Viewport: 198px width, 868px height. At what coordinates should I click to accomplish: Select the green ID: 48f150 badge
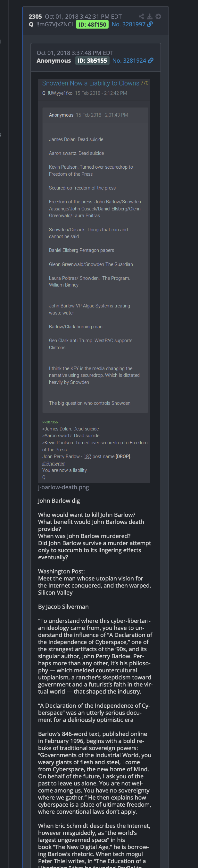point(92,25)
